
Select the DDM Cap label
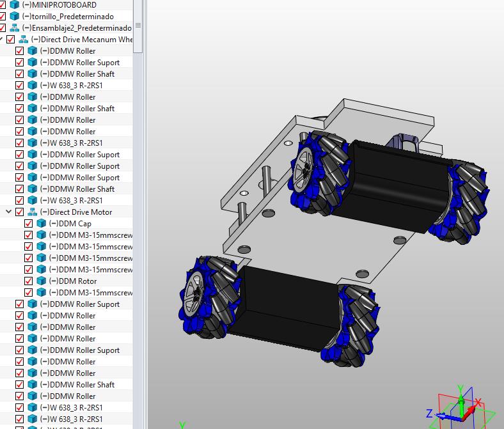(70, 224)
